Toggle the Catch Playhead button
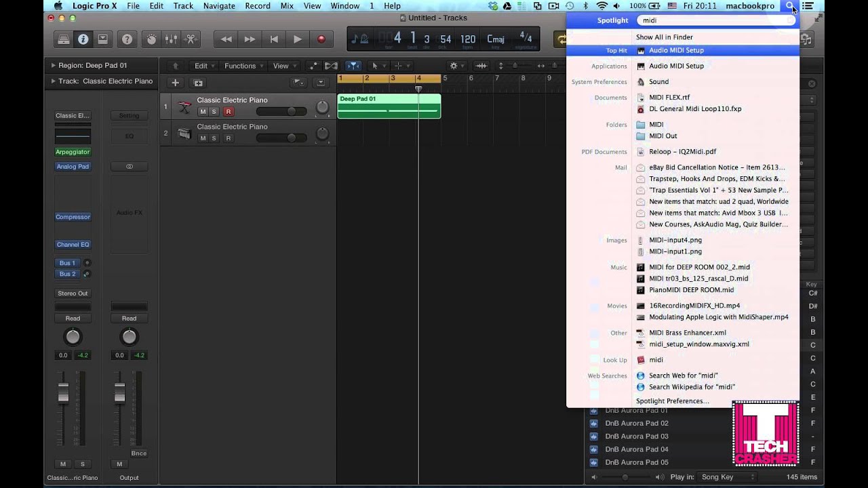 353,66
